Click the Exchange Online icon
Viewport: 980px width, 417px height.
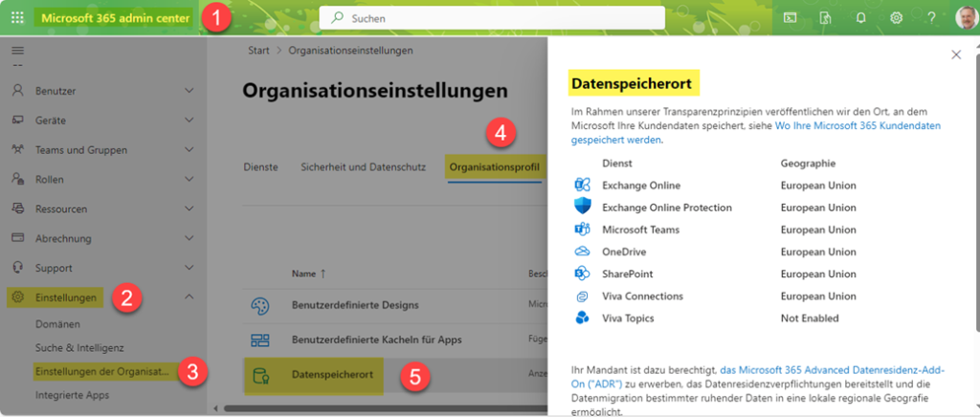[x=582, y=186]
